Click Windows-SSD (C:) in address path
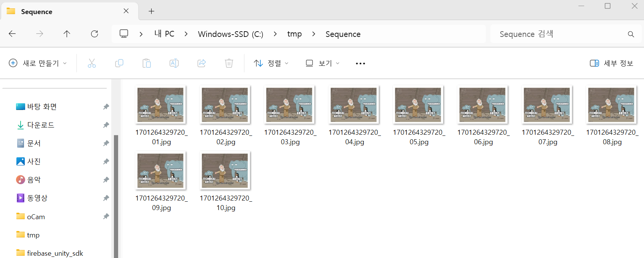 pyautogui.click(x=231, y=34)
